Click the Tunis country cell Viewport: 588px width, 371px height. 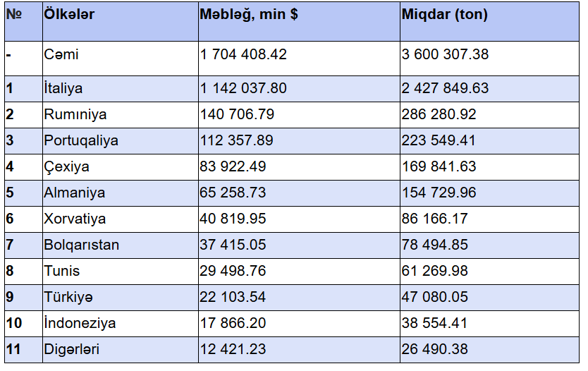(61, 271)
